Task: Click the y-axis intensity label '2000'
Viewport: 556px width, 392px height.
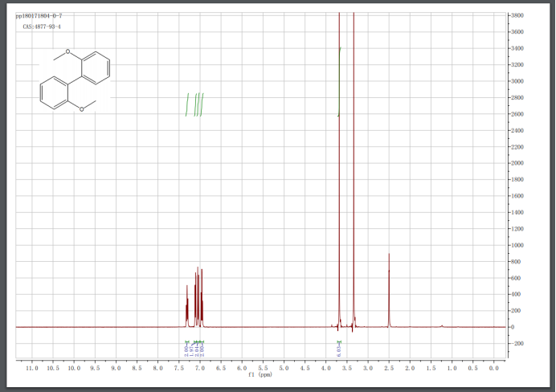Action: 517,163
